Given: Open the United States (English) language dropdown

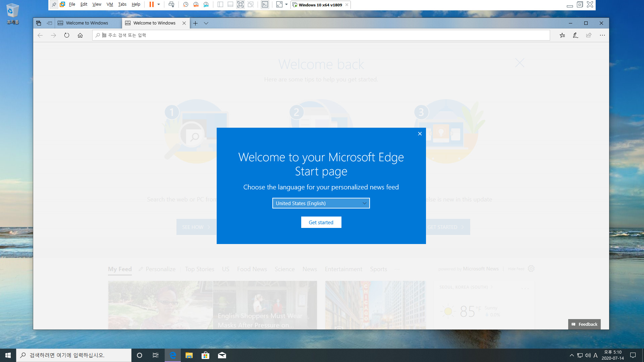Looking at the screenshot, I should click(321, 203).
